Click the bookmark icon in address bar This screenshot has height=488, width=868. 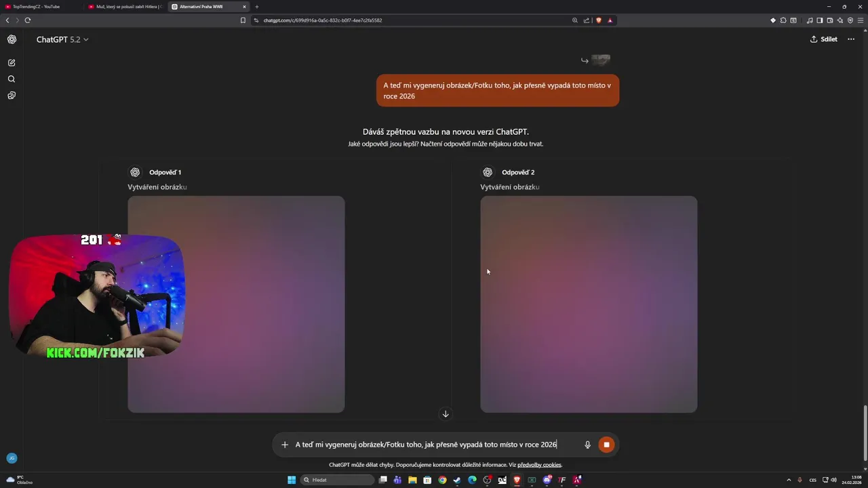click(243, 20)
